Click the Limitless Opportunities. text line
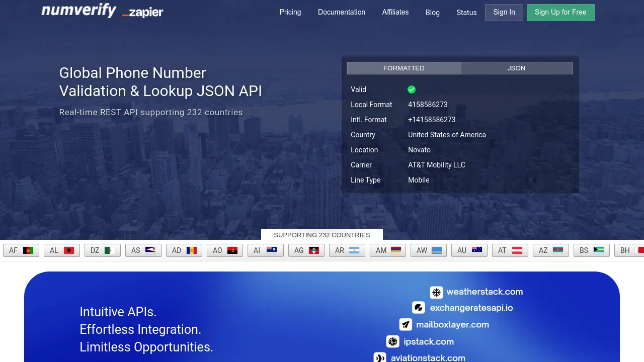644x362 pixels. click(146, 347)
